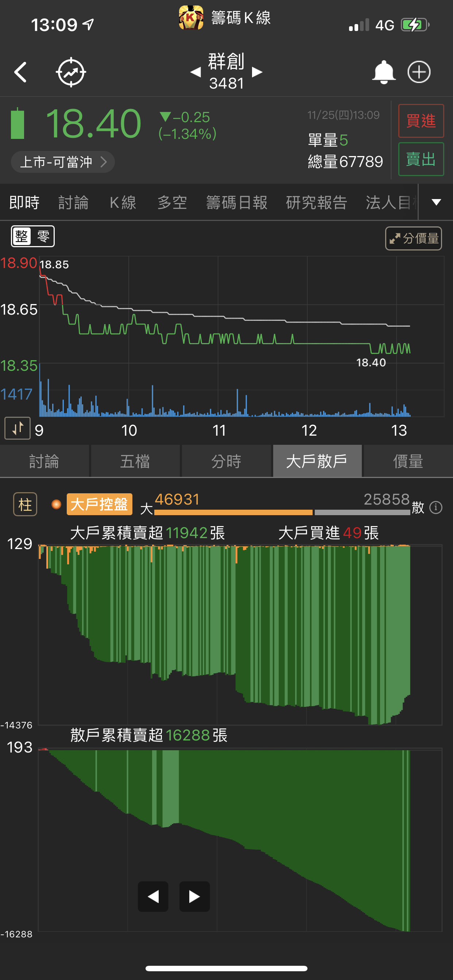
Task: Switch to the K線 tab
Action: click(123, 202)
